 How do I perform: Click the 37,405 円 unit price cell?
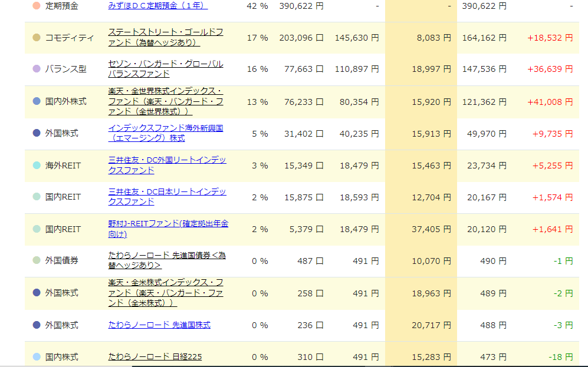431,229
